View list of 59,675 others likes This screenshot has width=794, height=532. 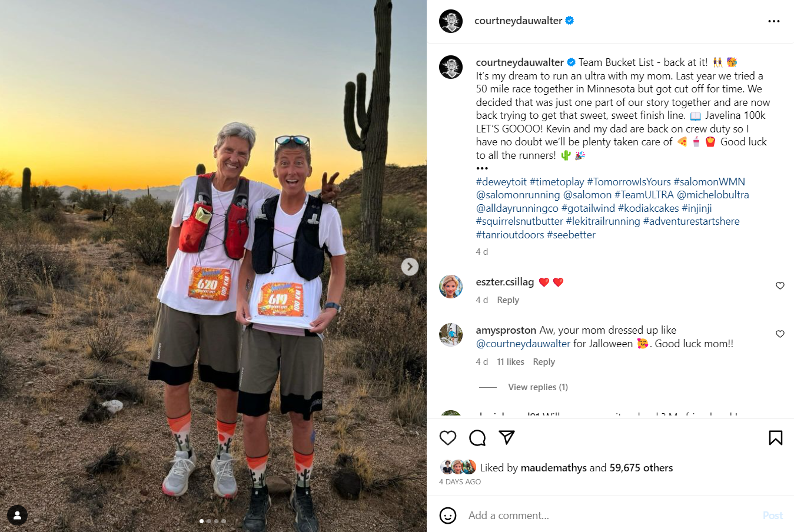[x=641, y=468]
